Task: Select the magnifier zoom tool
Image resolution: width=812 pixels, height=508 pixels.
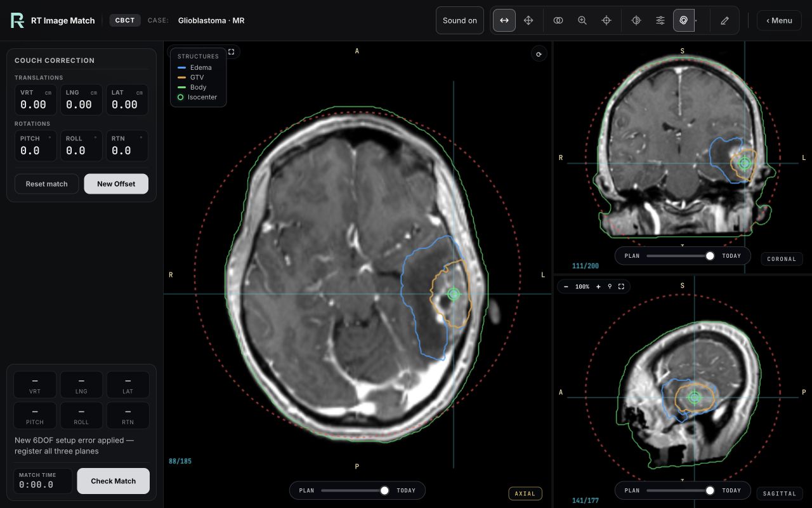Action: tap(582, 20)
